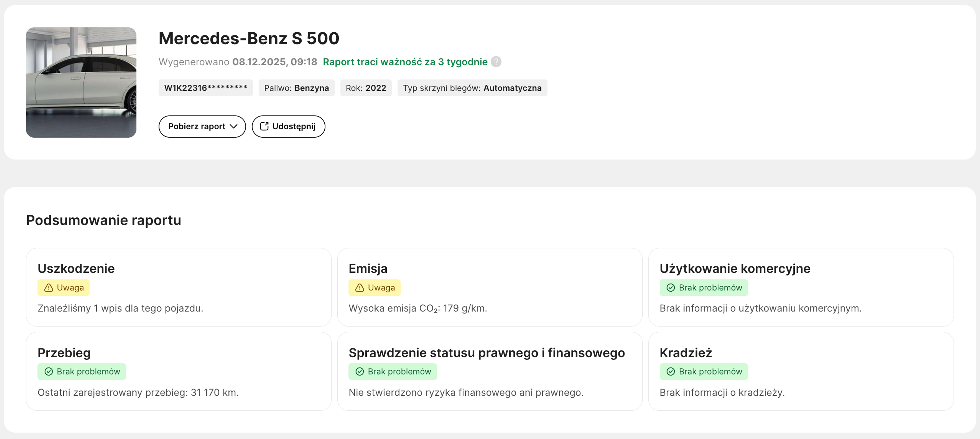Open the Kradzież summary card heading
Viewport: 980px width, 439px height.
686,353
